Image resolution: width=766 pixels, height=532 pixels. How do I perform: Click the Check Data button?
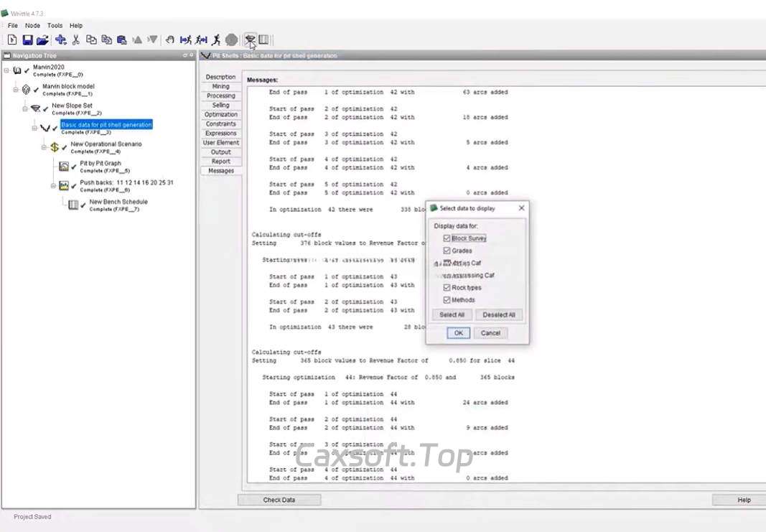[279, 500]
